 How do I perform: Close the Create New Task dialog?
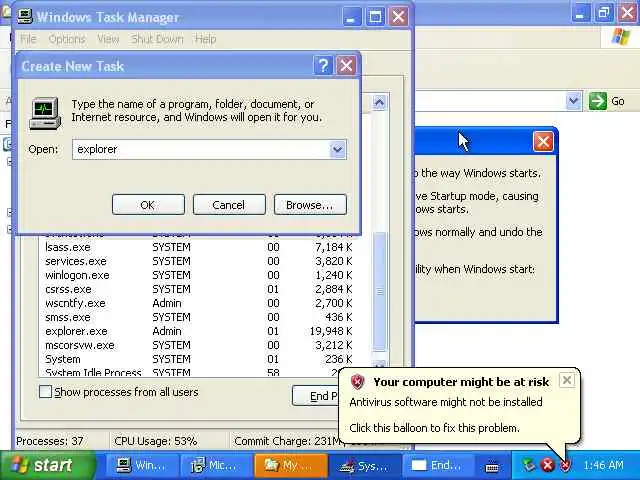[x=346, y=65]
